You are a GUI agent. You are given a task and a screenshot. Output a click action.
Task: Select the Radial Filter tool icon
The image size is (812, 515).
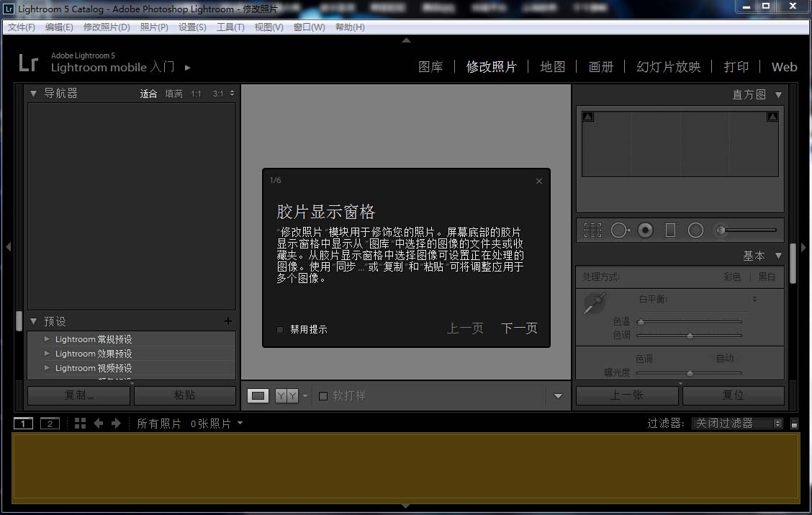[x=695, y=230]
